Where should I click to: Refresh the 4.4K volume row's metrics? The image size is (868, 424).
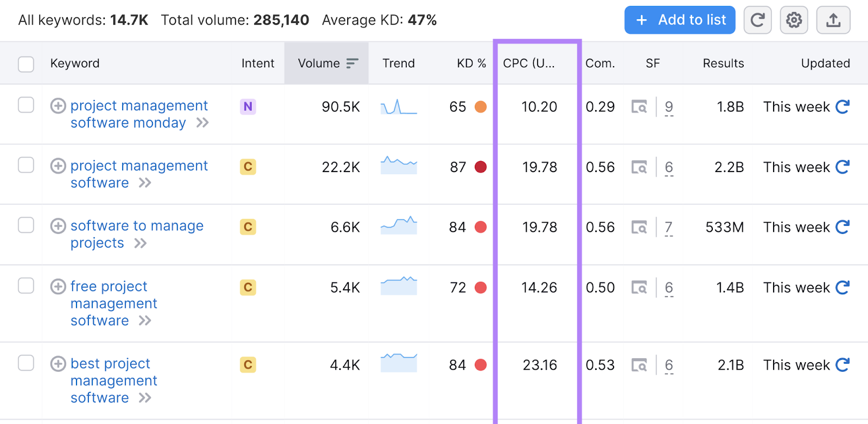(x=843, y=365)
